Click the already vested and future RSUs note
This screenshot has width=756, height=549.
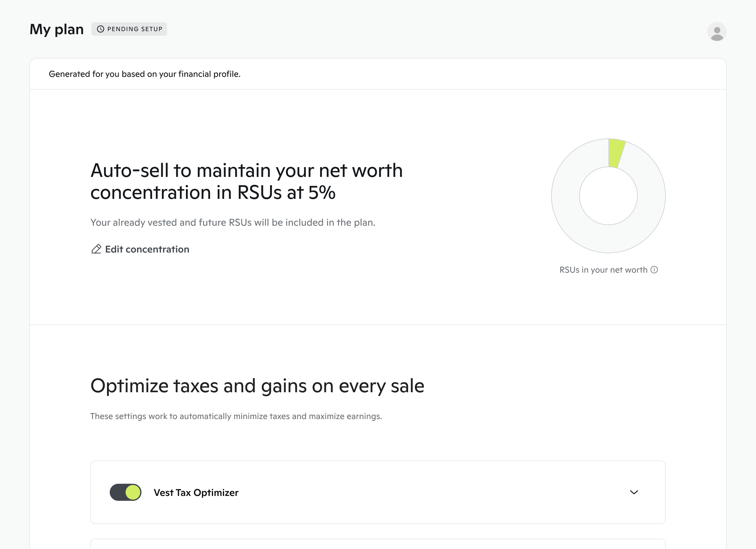point(233,222)
